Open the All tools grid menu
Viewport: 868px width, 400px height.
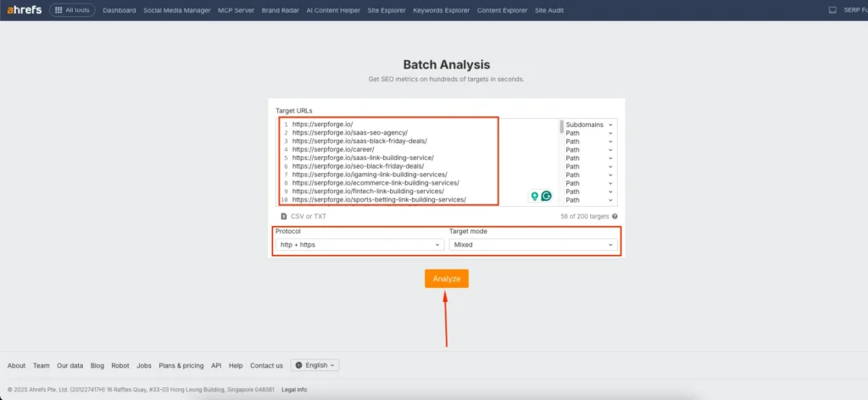pyautogui.click(x=73, y=10)
